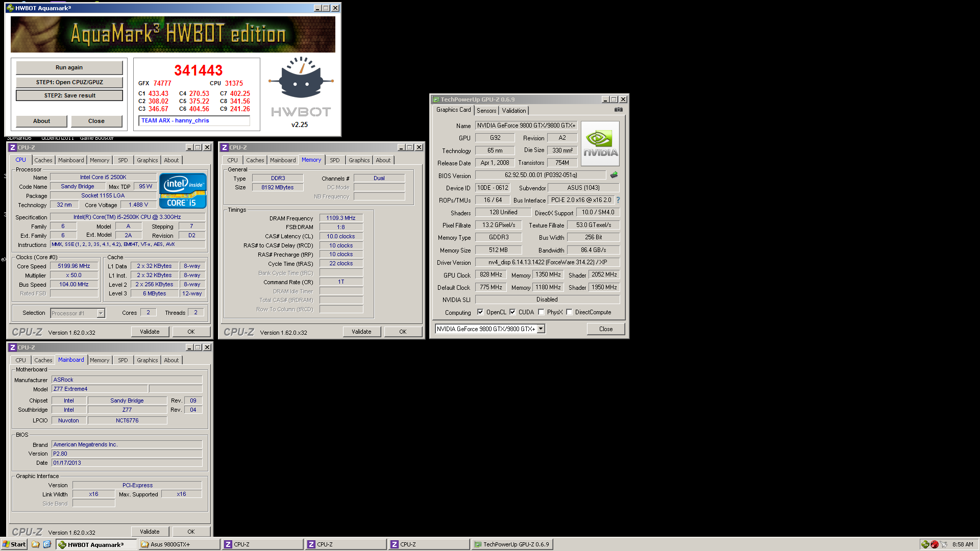This screenshot has width=980, height=551.
Task: Switch to HWBOT Aquamark³ taskbar button
Action: tap(96, 544)
